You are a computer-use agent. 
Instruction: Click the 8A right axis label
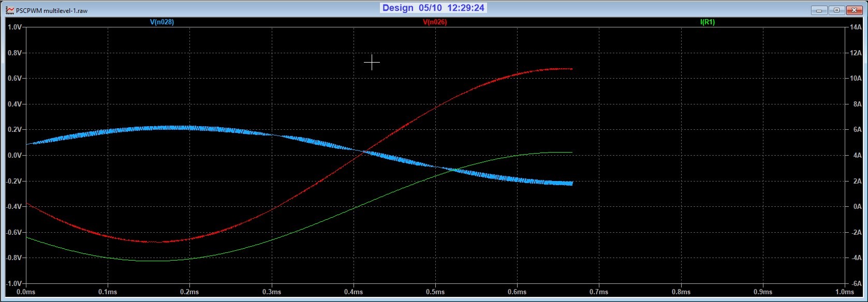[858, 104]
